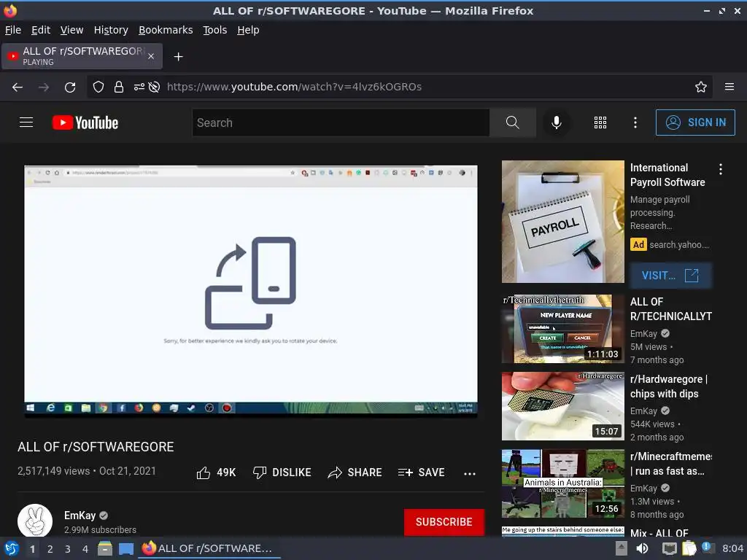Open r/Minecraftmemes run as fast title
Screen dimensions: 747x560
pyautogui.click(x=670, y=464)
